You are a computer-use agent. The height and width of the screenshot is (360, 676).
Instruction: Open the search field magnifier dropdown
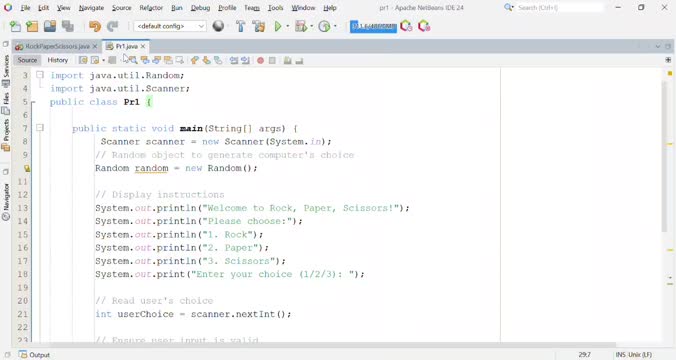pos(509,7)
